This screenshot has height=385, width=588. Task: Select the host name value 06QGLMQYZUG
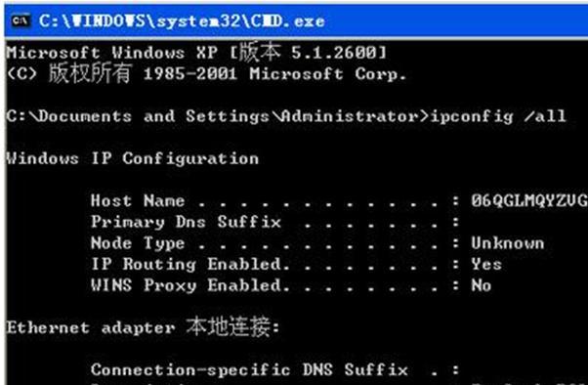(529, 200)
